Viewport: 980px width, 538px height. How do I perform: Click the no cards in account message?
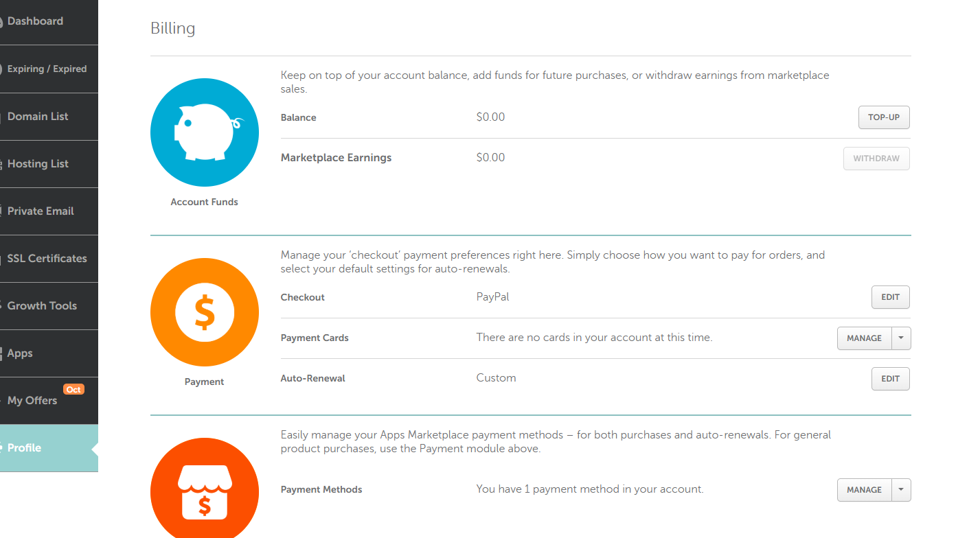tap(594, 337)
